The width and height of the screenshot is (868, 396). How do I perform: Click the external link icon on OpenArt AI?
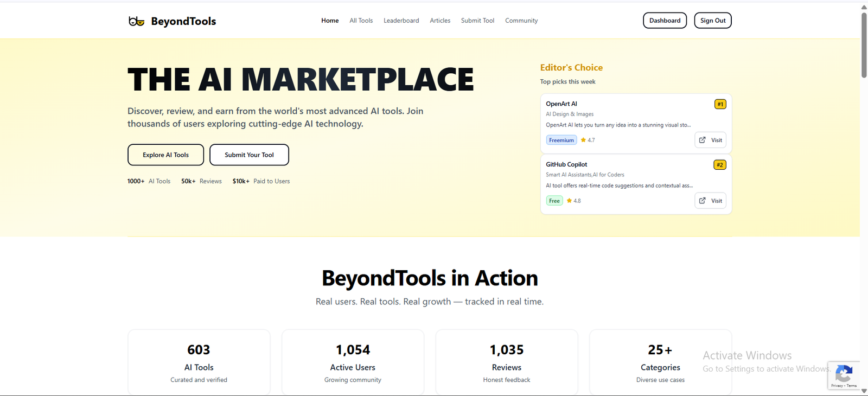702,140
